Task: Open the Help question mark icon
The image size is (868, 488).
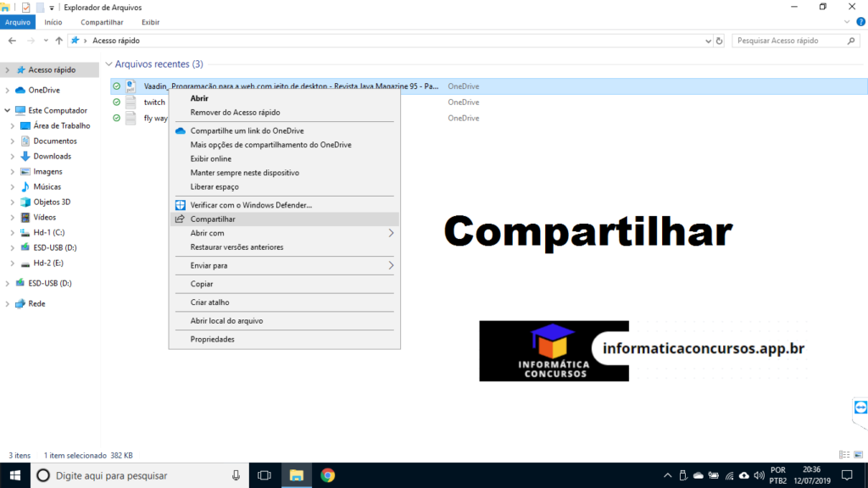Action: [860, 22]
